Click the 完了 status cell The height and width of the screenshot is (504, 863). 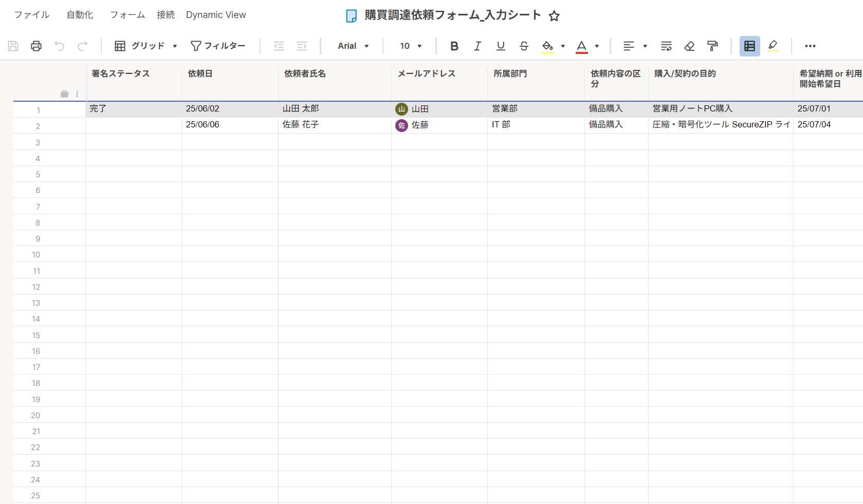click(134, 109)
